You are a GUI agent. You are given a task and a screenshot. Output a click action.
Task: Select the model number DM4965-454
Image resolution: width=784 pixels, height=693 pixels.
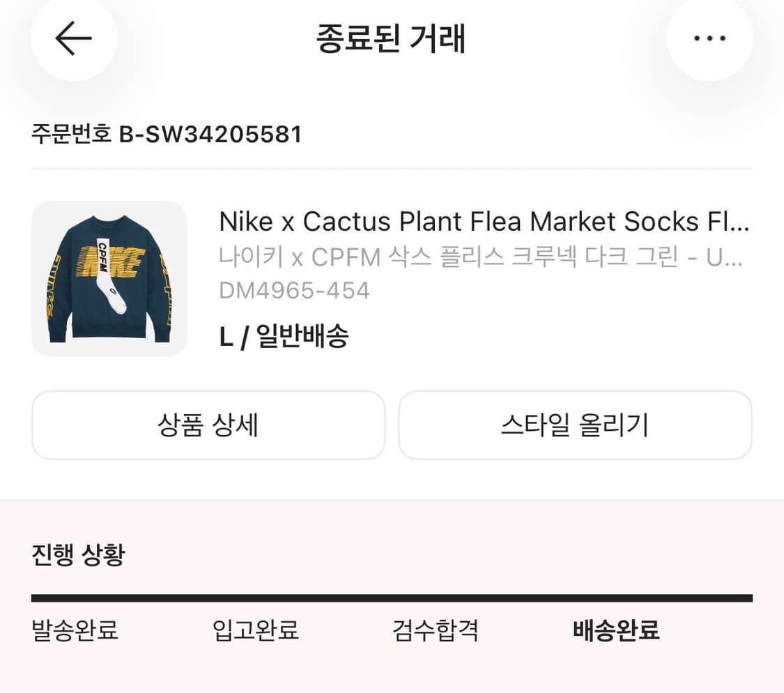(295, 289)
